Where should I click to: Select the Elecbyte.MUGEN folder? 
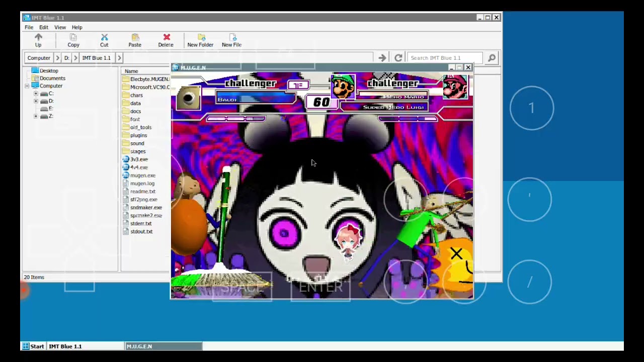[146, 79]
